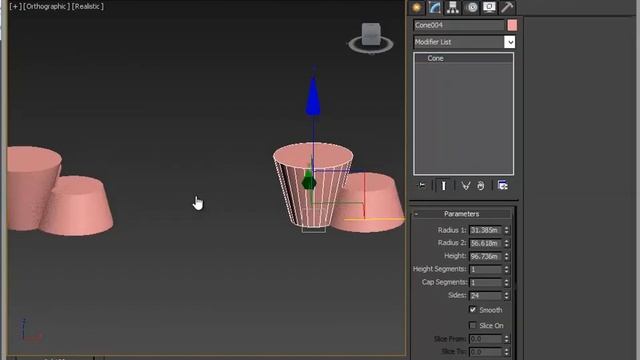Viewport: 640px width, 360px height.
Task: Click the Radius 1 spinner arrows
Action: [507, 231]
